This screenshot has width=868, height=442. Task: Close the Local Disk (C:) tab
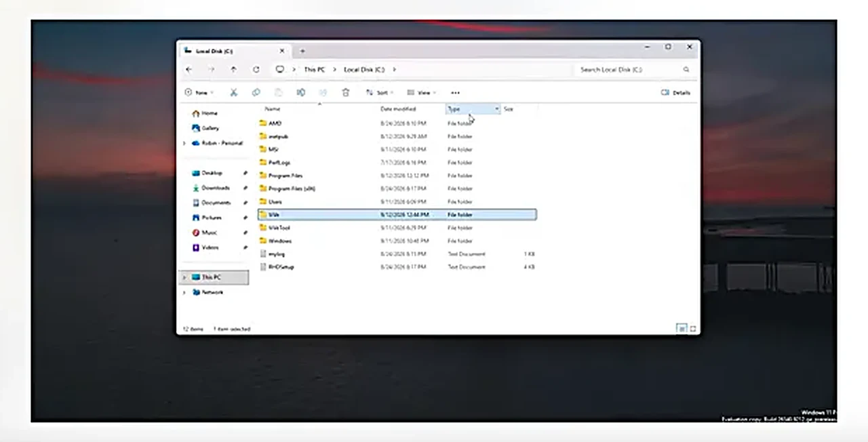[282, 51]
